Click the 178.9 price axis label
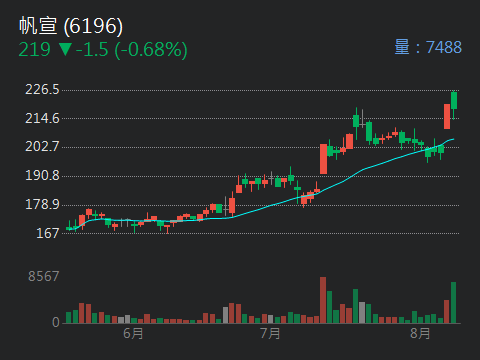The width and height of the screenshot is (480, 360). pyautogui.click(x=42, y=204)
